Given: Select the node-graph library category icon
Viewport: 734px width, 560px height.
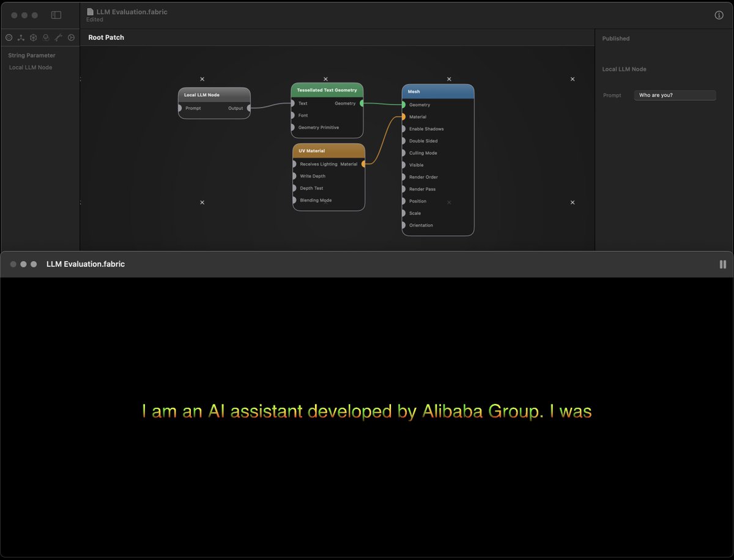Looking at the screenshot, I should click(x=21, y=38).
